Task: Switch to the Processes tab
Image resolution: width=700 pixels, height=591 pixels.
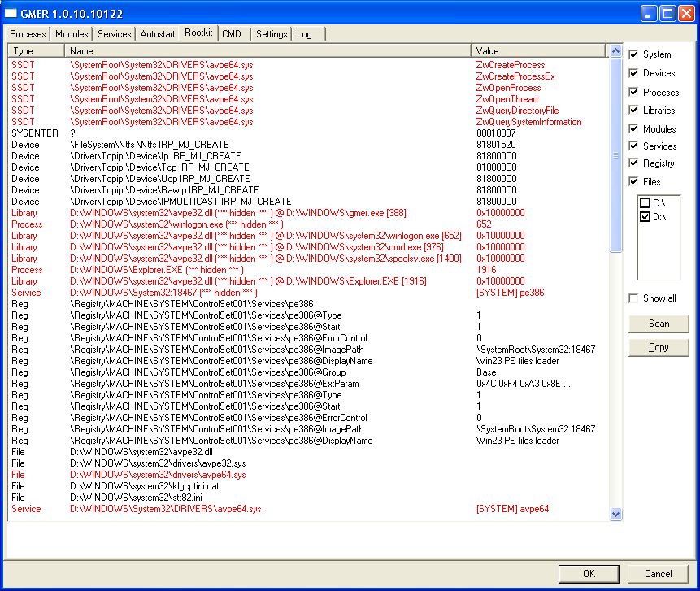Action: (28, 34)
